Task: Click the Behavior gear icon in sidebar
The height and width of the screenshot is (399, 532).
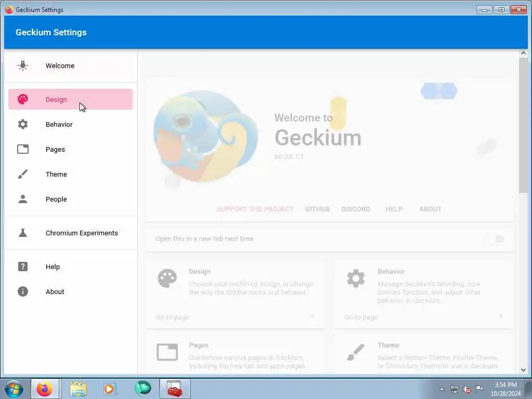Action: click(x=23, y=124)
